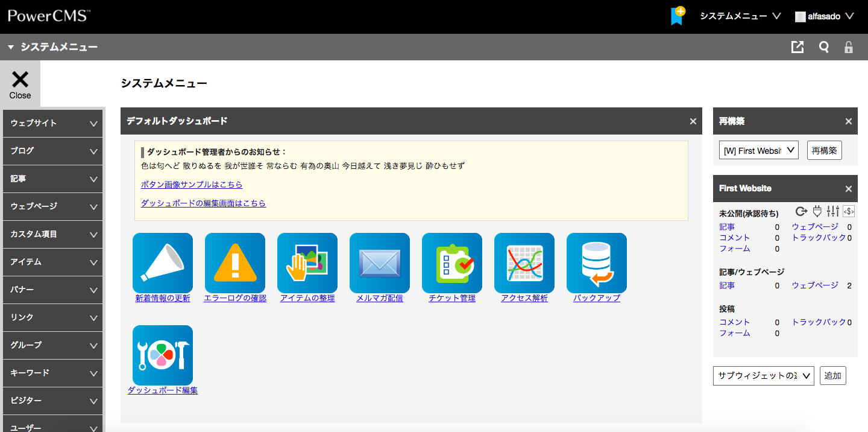The image size is (868, 432).
Task: Click the megaphone 新着情報の更新 icon
Action: pyautogui.click(x=163, y=263)
